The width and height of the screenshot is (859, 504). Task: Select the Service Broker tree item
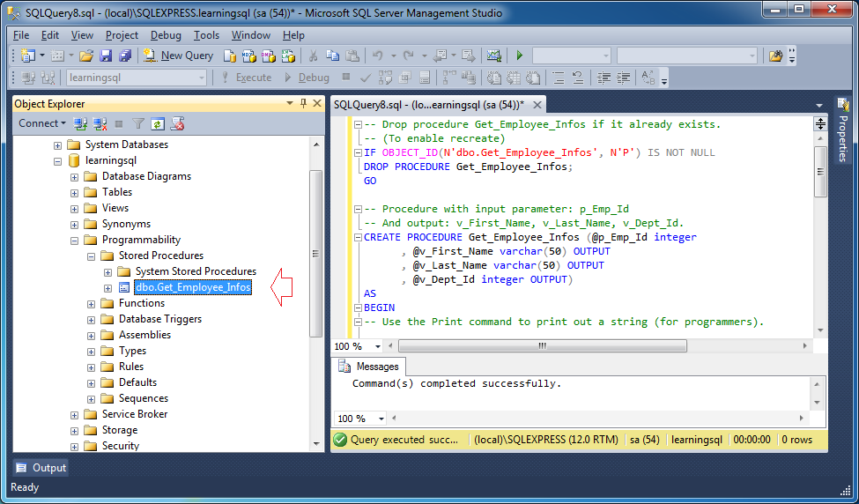[x=135, y=414]
